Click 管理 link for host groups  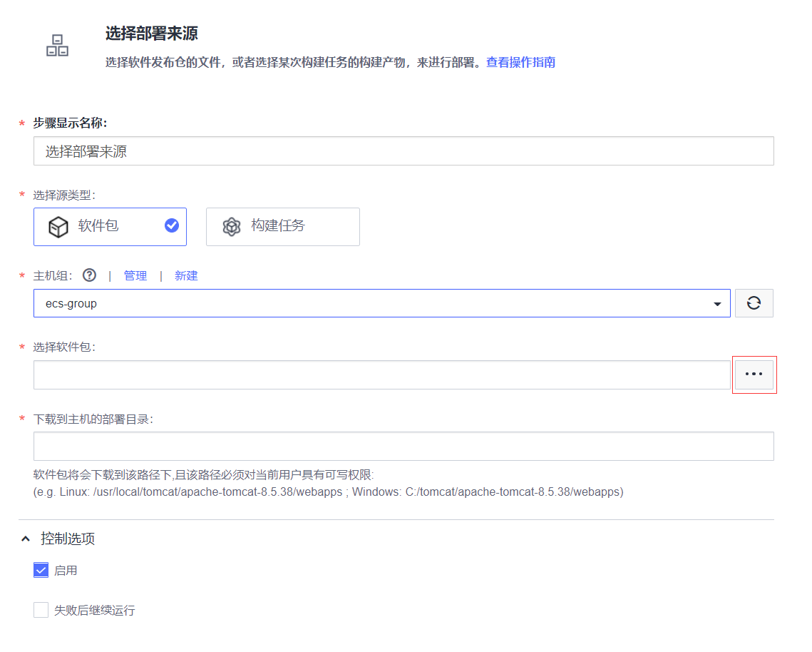[135, 276]
